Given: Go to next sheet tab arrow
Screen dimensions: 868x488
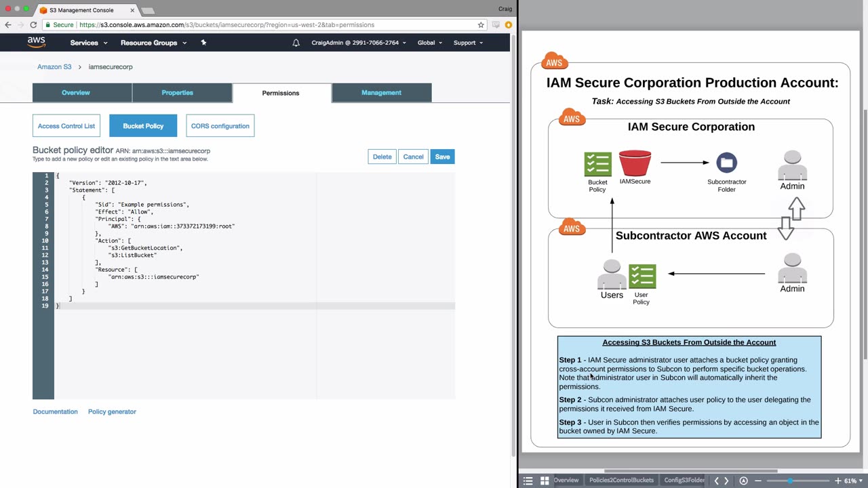Looking at the screenshot, I should click(x=726, y=481).
